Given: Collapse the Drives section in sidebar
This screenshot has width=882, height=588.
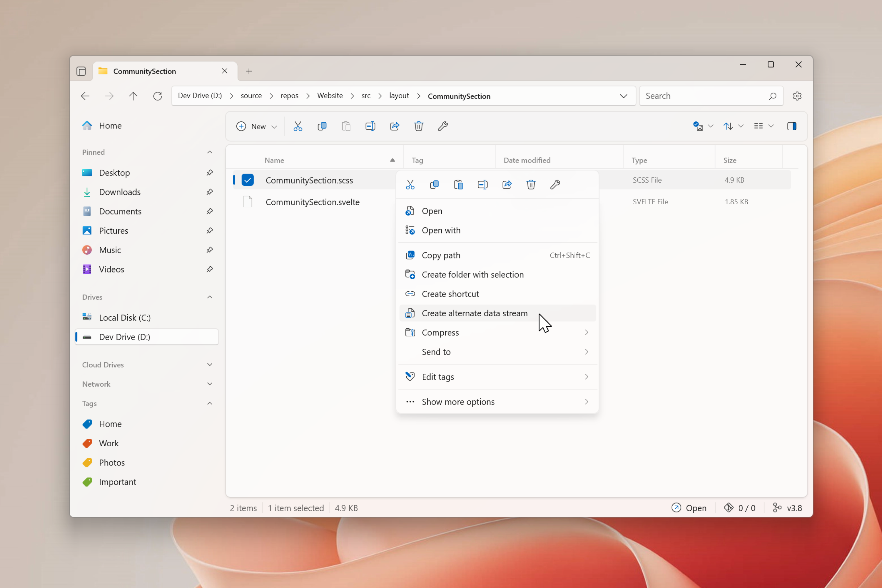Looking at the screenshot, I should (x=210, y=297).
